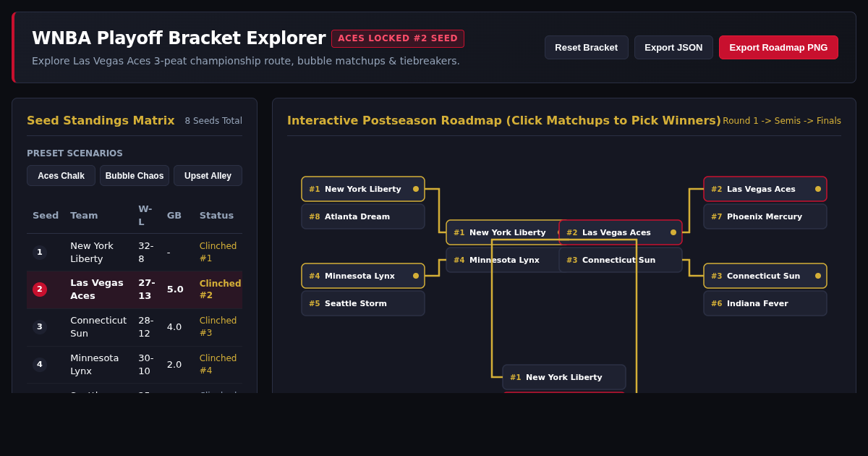Click the PRESET SCENARIOS label
The width and height of the screenshot is (868, 456).
75,153
